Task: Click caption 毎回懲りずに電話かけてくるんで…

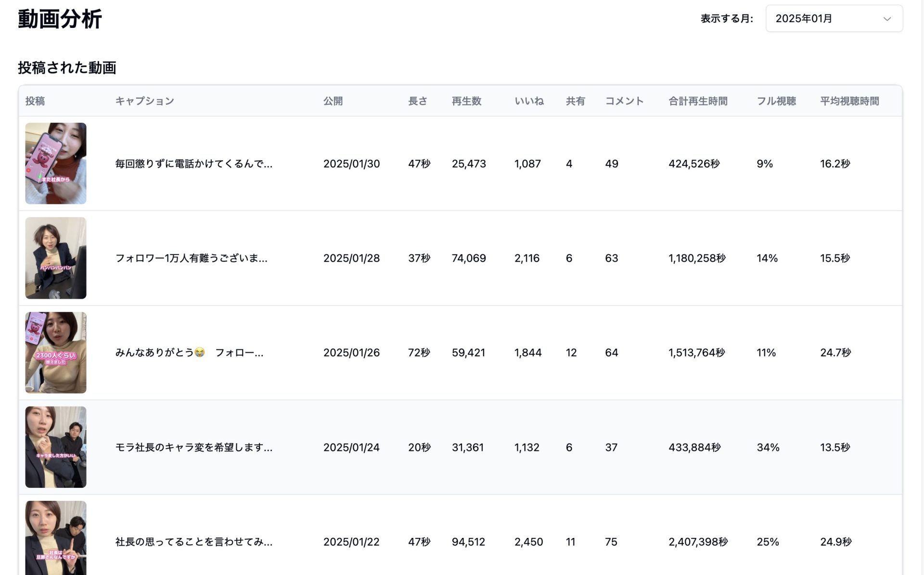Action: coord(193,164)
